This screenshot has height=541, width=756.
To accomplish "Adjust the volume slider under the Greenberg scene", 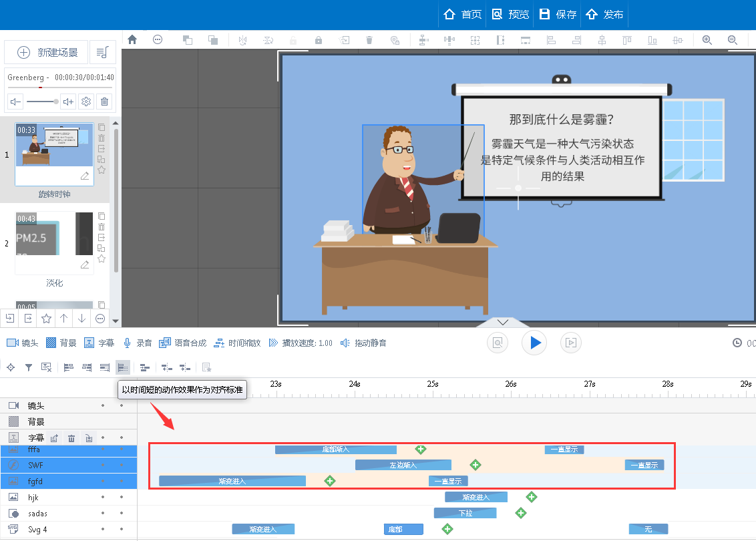I will click(x=43, y=102).
